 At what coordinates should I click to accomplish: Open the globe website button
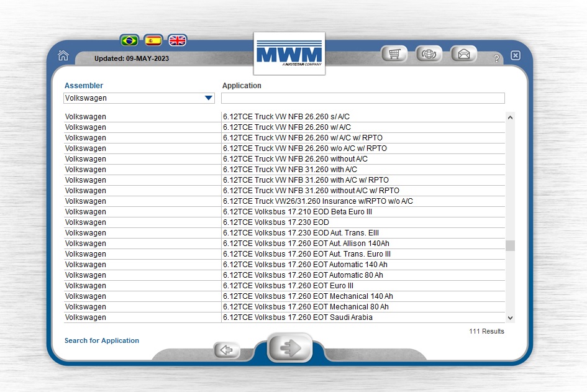(x=429, y=54)
